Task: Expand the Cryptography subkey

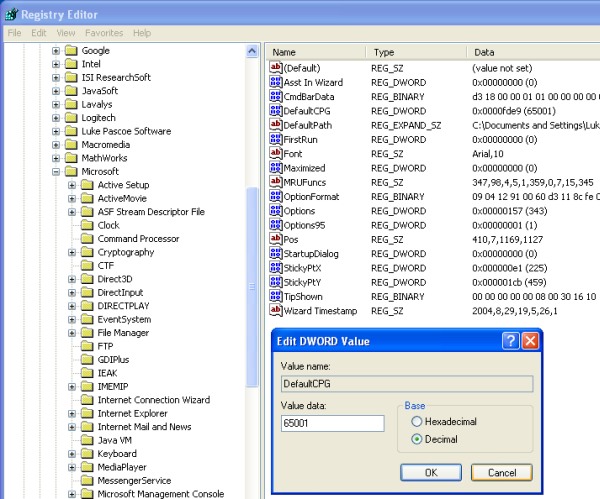Action: pos(72,253)
